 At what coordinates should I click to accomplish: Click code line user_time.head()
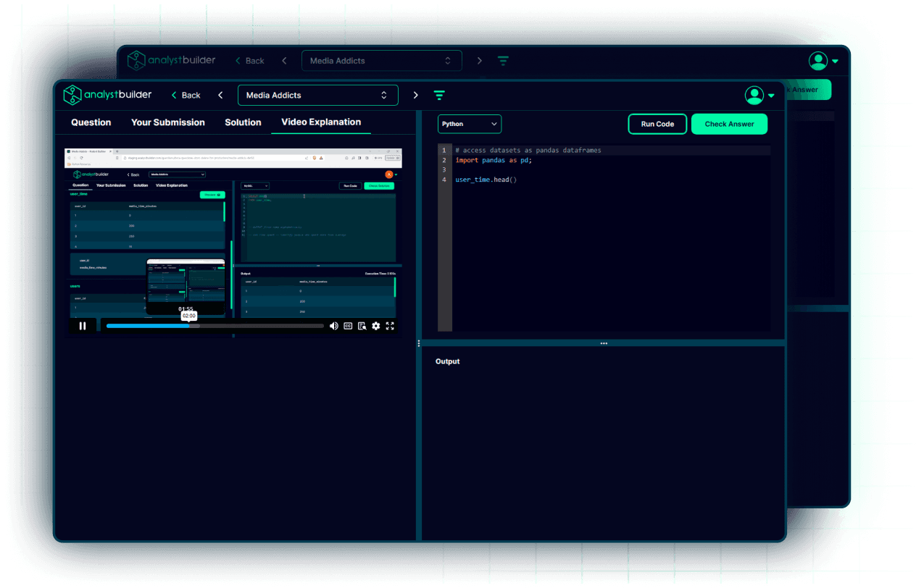pyautogui.click(x=486, y=180)
